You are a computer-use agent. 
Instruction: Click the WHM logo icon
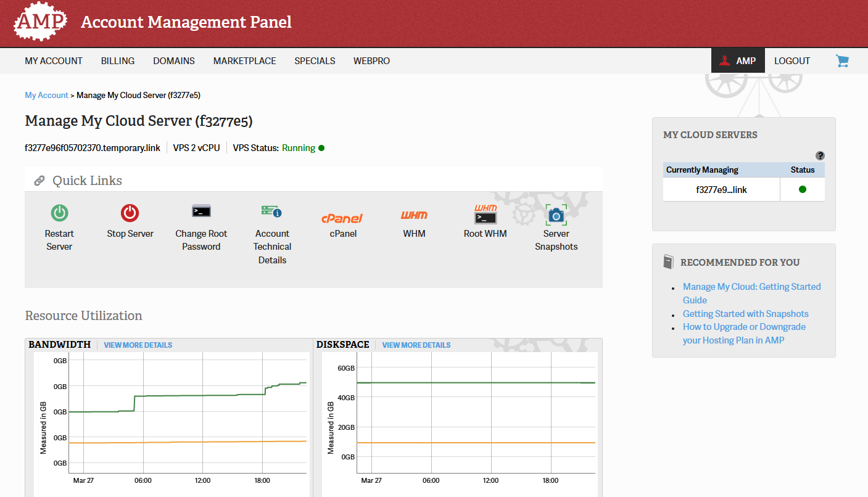tap(414, 215)
